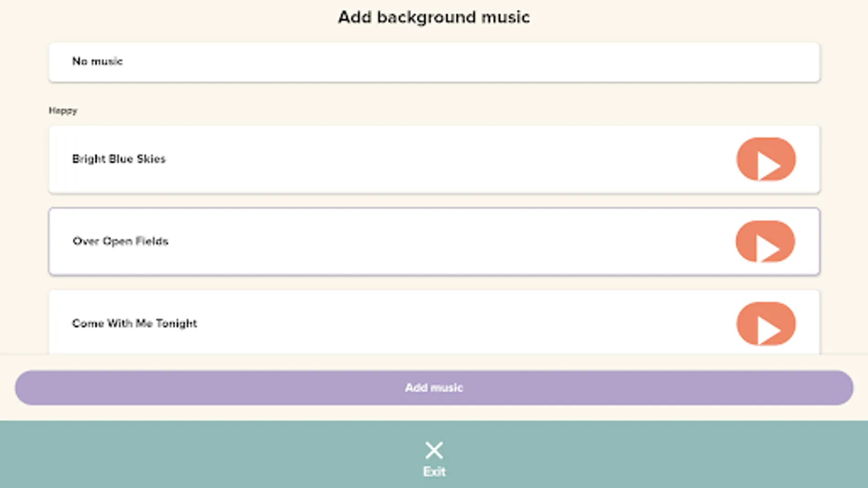Tap the white triangle in the second play button

pyautogui.click(x=767, y=247)
